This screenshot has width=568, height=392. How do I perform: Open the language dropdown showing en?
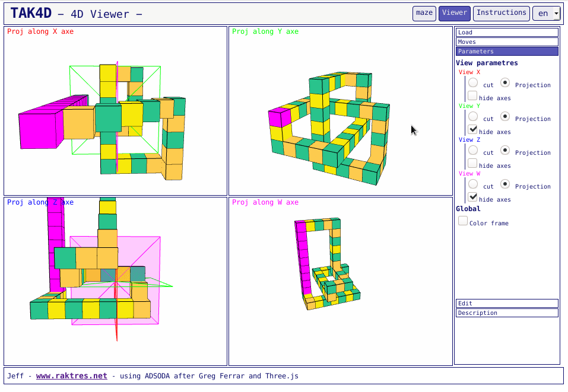[546, 13]
